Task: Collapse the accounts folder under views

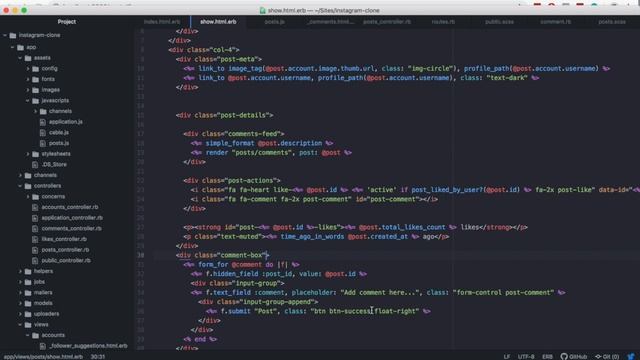Action: pyautogui.click(x=28, y=335)
